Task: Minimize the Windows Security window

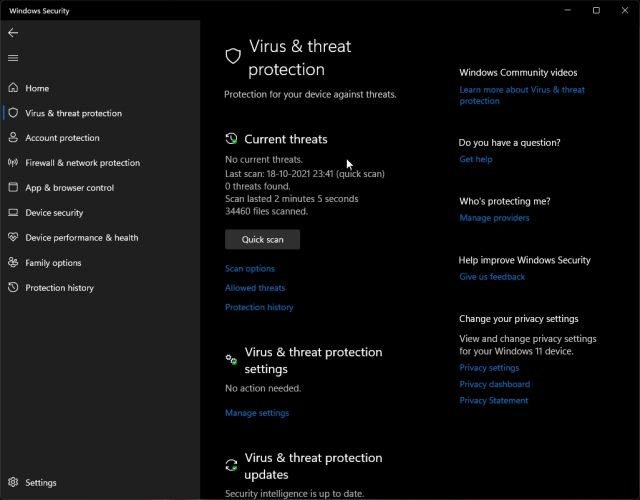Action: [568, 10]
